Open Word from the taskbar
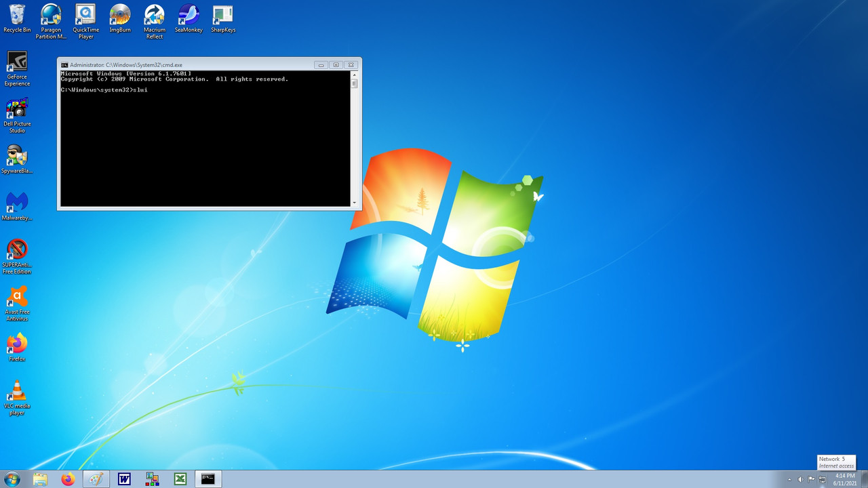Image resolution: width=868 pixels, height=488 pixels. (x=124, y=479)
